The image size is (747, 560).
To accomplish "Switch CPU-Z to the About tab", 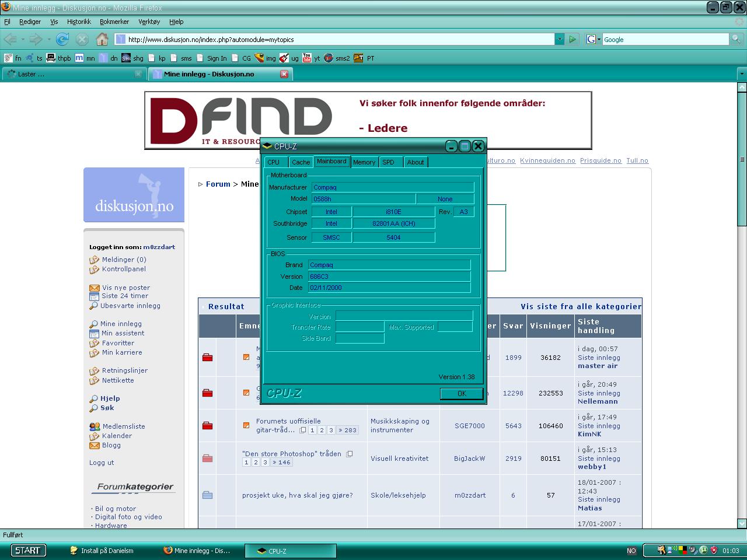I will point(416,162).
